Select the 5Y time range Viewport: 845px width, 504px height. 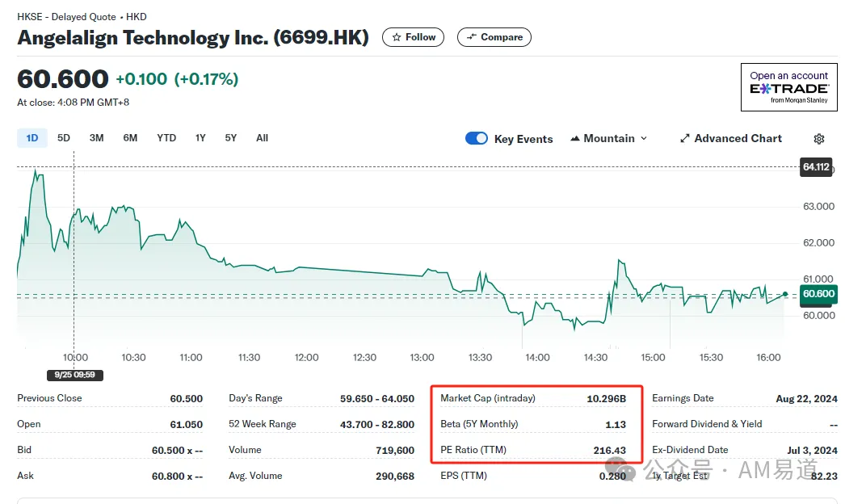(231, 138)
